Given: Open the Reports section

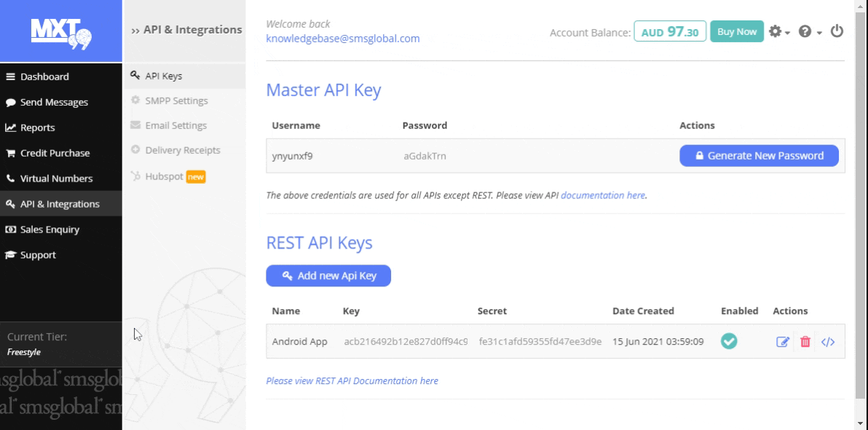Looking at the screenshot, I should point(37,128).
